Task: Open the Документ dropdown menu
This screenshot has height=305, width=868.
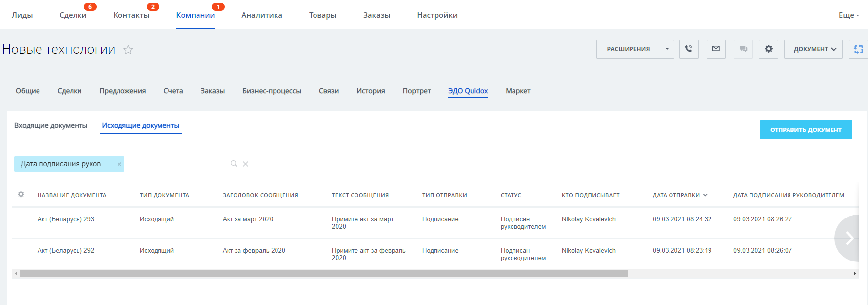Action: point(813,49)
